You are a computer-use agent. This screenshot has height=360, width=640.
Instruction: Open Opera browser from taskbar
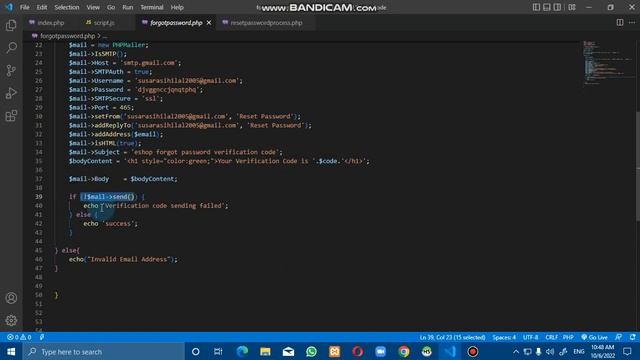(x=358, y=351)
